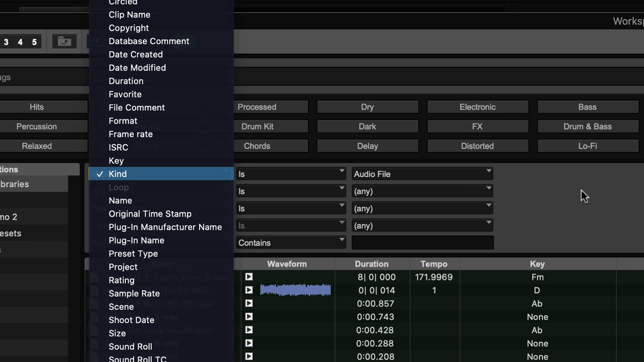Image resolution: width=644 pixels, height=362 pixels.
Task: Preview the clip lasting 0:00.857
Action: click(x=249, y=304)
